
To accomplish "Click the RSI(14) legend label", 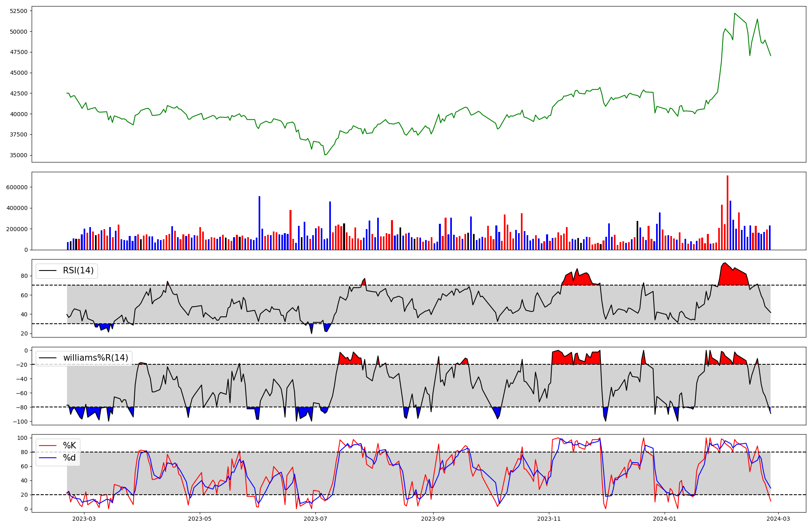I will click(78, 270).
